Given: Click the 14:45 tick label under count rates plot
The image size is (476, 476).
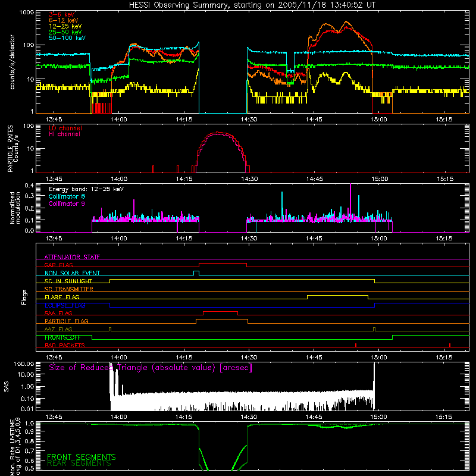Looking at the screenshot, I should point(314,120).
